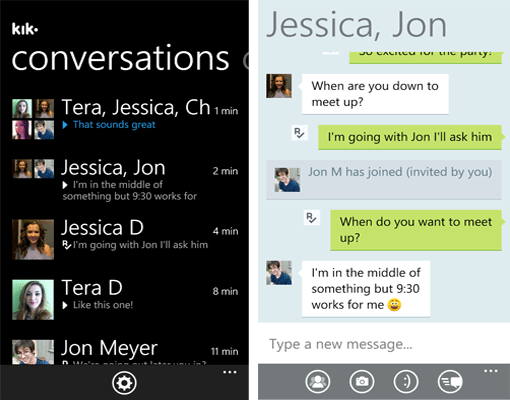Viewport: 510px width, 400px height.
Task: Open the emoticon smiley picker
Action: [x=406, y=381]
